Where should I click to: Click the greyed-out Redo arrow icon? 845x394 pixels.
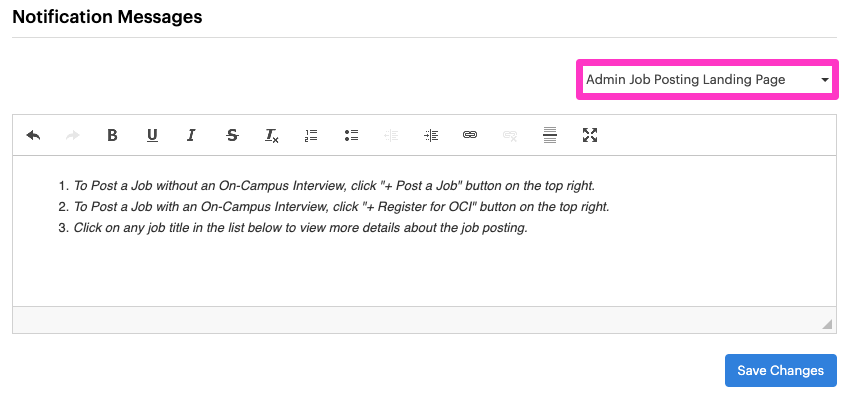pyautogui.click(x=73, y=135)
